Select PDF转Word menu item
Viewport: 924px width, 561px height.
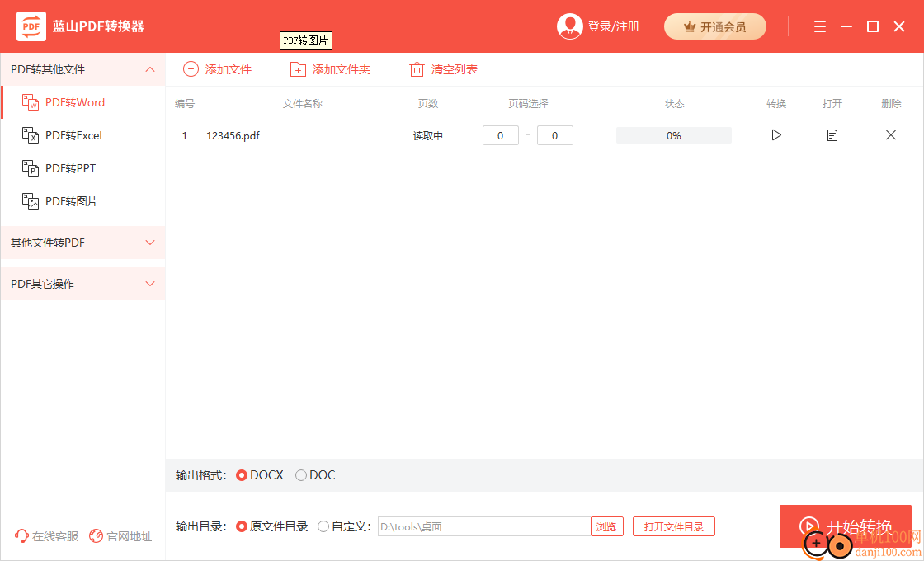pos(83,102)
